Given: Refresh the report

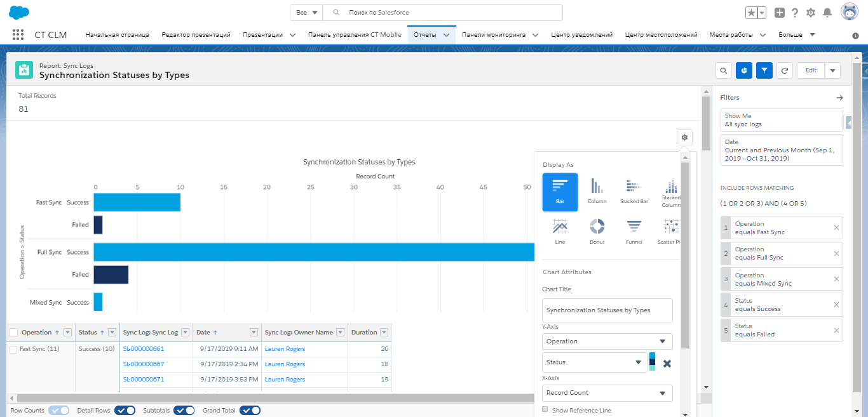Looking at the screenshot, I should click(785, 70).
